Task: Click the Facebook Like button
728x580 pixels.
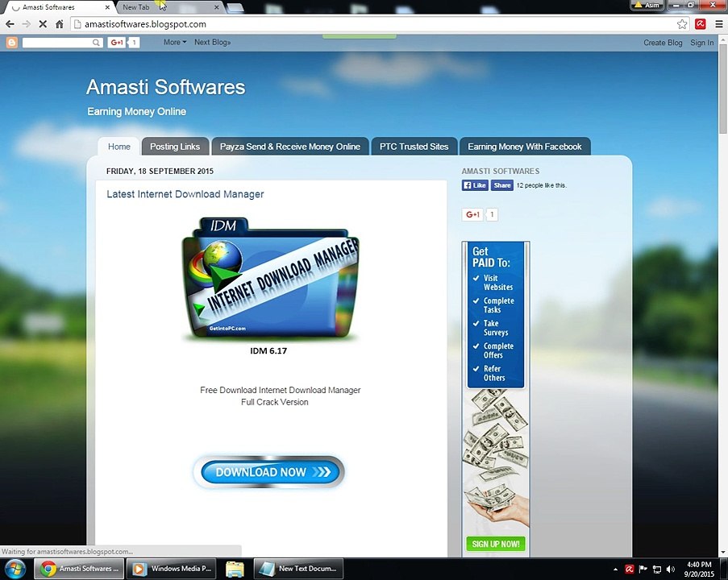Action: click(x=475, y=185)
